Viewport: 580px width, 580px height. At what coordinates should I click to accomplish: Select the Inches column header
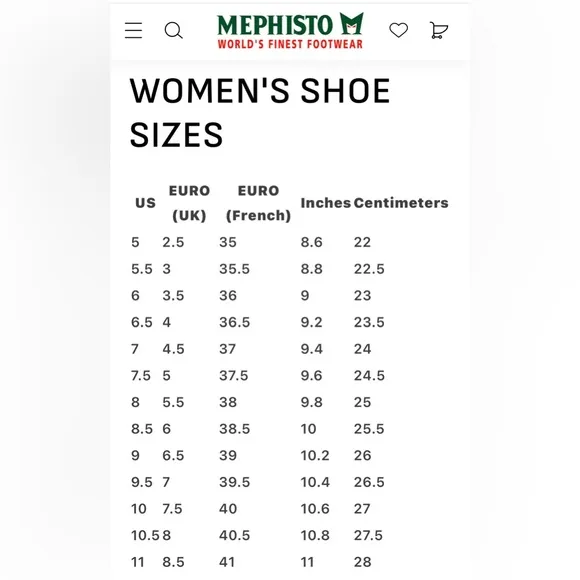click(x=326, y=203)
